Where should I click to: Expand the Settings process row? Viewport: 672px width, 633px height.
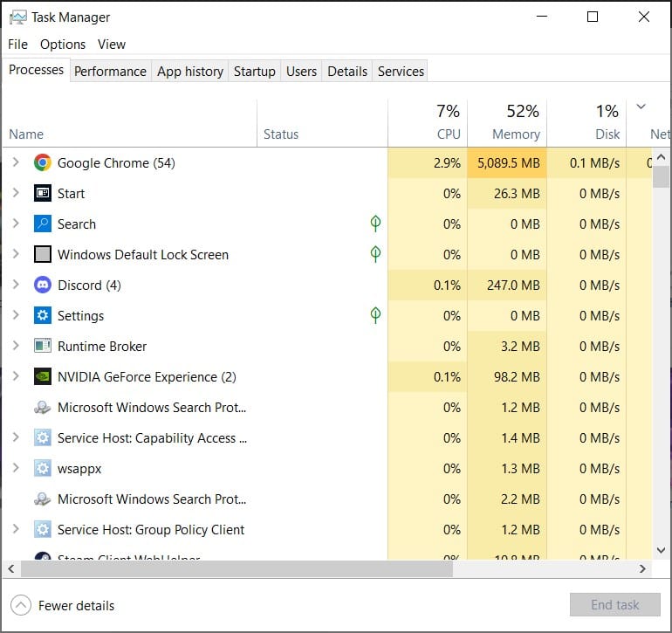[x=16, y=315]
